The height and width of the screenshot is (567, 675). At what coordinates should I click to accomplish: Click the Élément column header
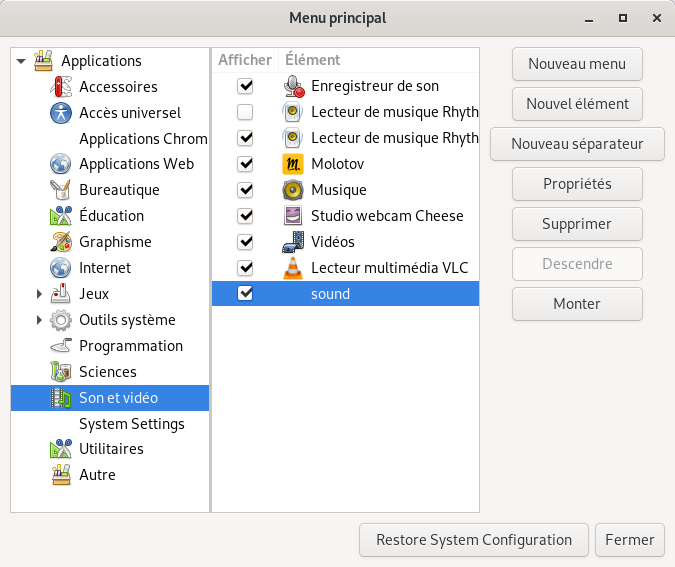(x=313, y=60)
